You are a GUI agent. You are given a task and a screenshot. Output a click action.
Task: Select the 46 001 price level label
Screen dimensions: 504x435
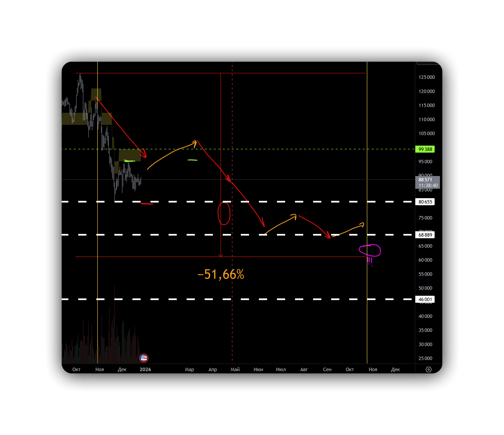(x=425, y=299)
